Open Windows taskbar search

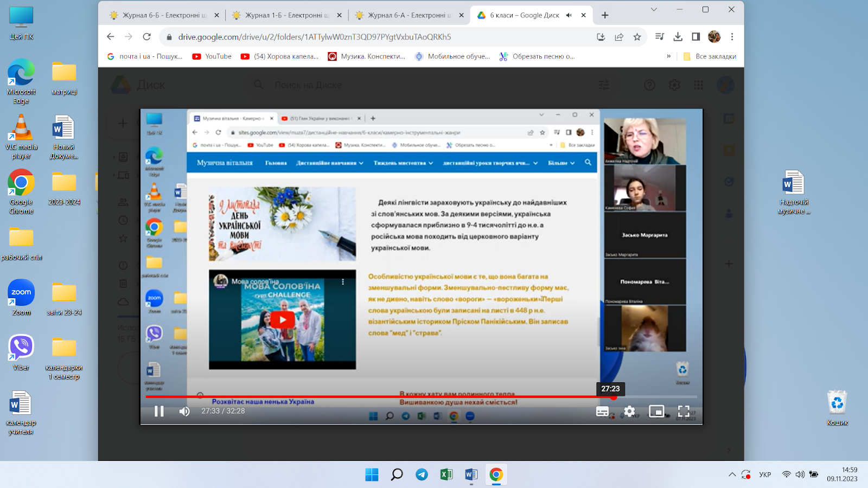point(397,474)
